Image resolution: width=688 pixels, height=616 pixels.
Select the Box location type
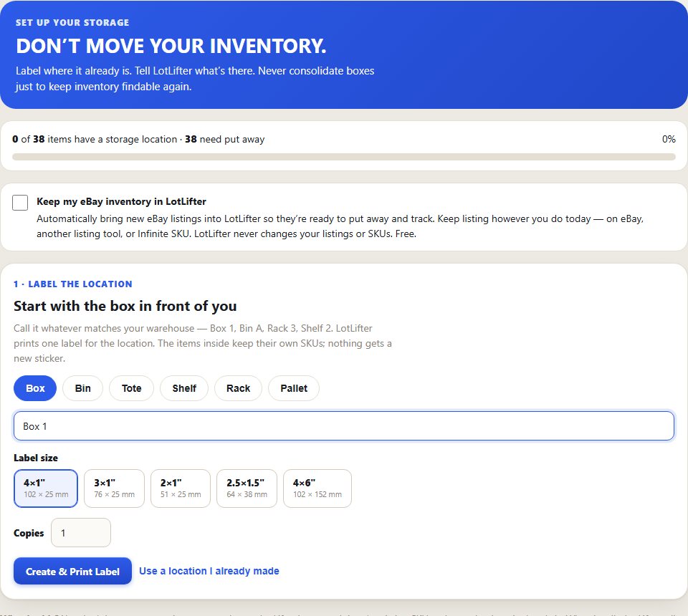coord(35,388)
